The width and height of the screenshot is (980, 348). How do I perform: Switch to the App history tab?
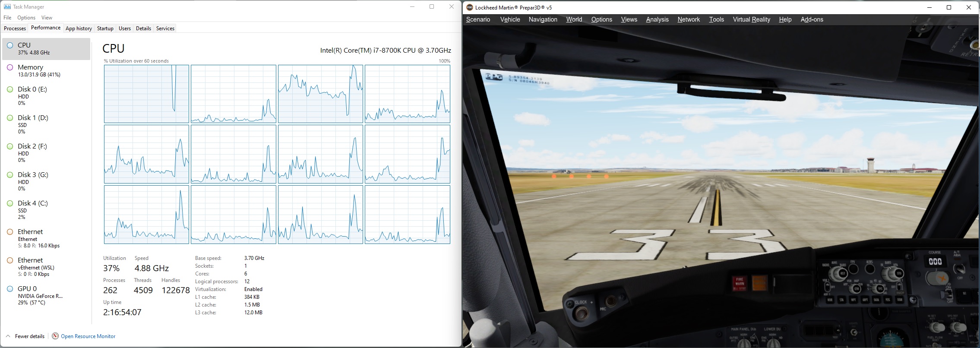(x=79, y=28)
